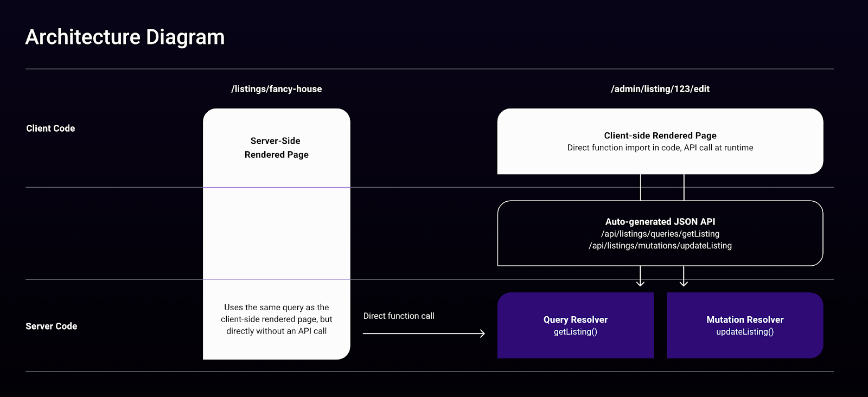Click the "getListing()" function text
This screenshot has width=868, height=397.
(x=576, y=332)
